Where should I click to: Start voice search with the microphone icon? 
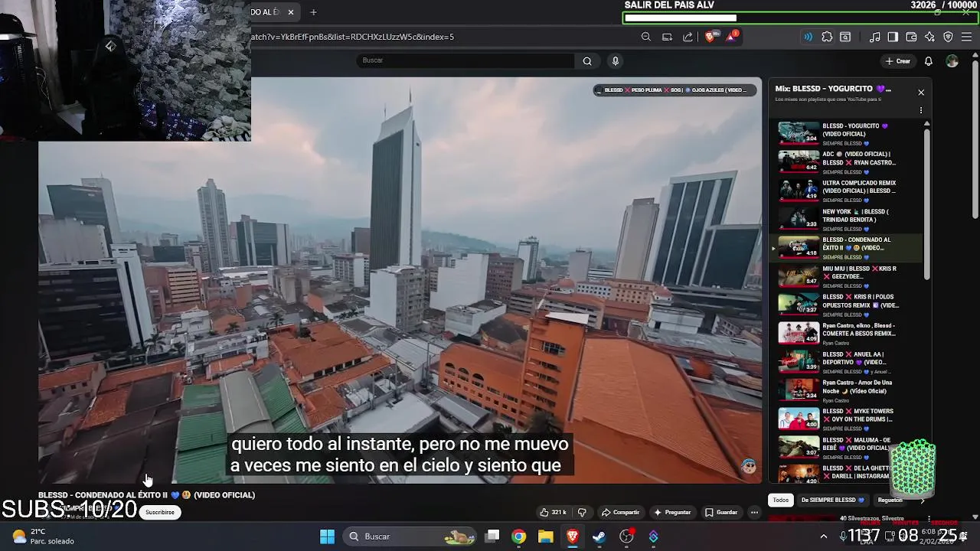[x=615, y=61]
